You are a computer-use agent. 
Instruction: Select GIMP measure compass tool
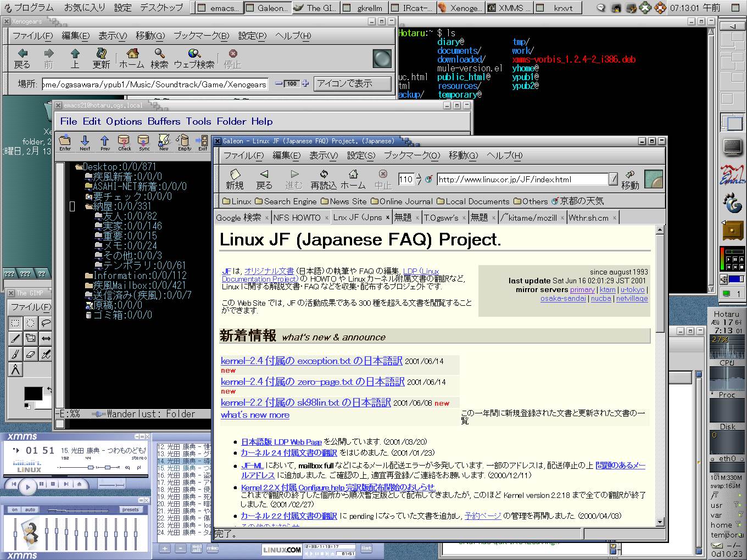tap(15, 370)
